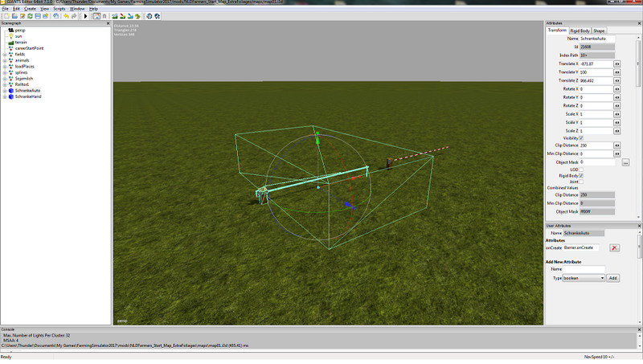Click the New file toolbar icon
Image resolution: width=643 pixels, height=364 pixels.
click(x=5, y=15)
